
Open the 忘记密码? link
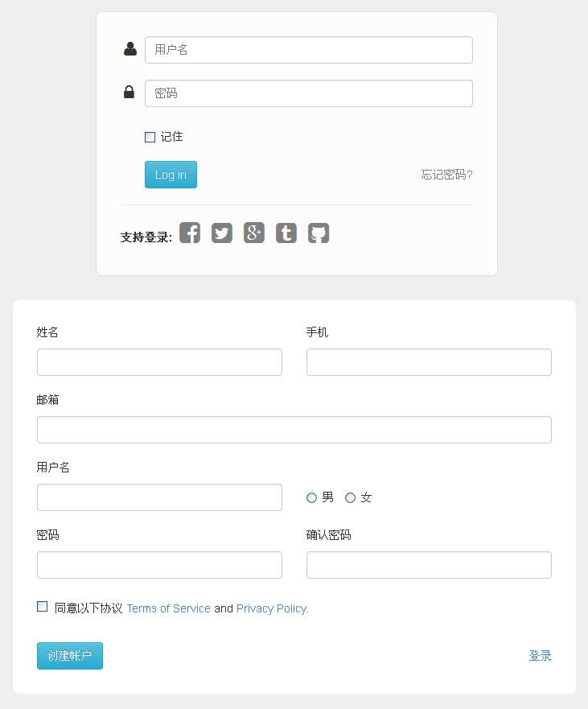pyautogui.click(x=446, y=175)
